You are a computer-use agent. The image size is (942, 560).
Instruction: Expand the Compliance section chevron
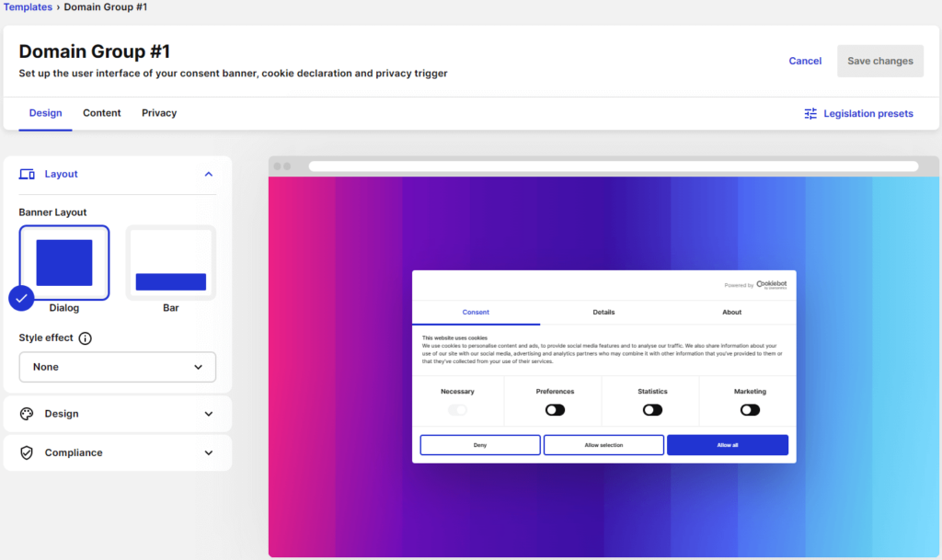coord(209,452)
